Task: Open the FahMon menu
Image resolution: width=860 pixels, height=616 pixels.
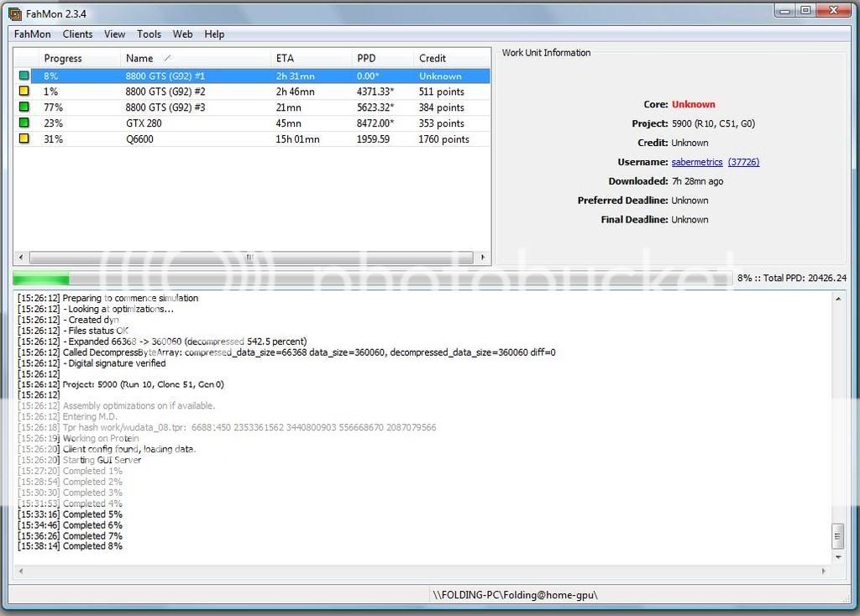Action: pyautogui.click(x=31, y=34)
